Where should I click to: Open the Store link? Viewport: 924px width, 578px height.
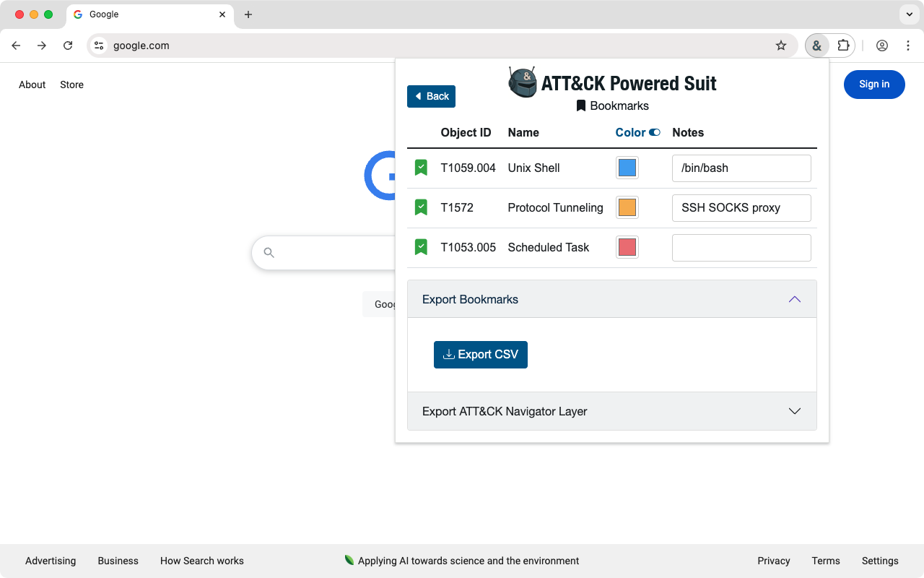click(71, 85)
